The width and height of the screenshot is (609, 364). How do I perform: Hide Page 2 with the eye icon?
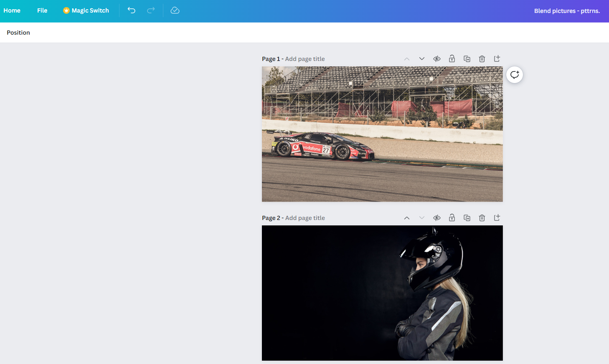[437, 218]
